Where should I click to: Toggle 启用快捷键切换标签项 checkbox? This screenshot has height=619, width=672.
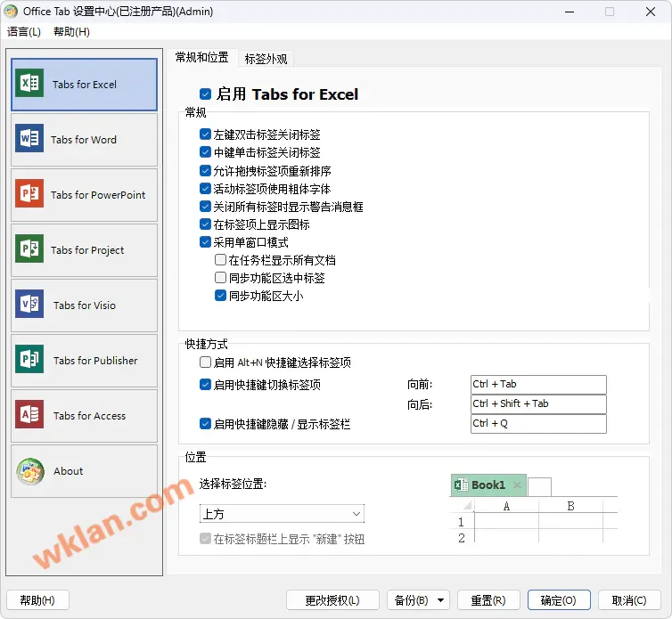point(205,385)
